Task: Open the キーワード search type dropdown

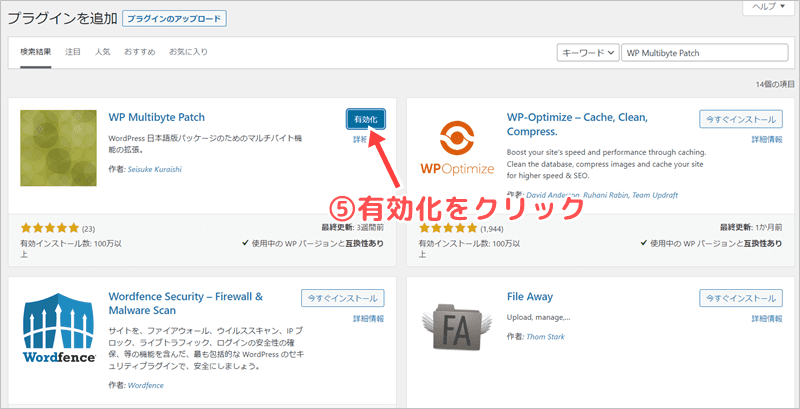Action: tap(586, 53)
